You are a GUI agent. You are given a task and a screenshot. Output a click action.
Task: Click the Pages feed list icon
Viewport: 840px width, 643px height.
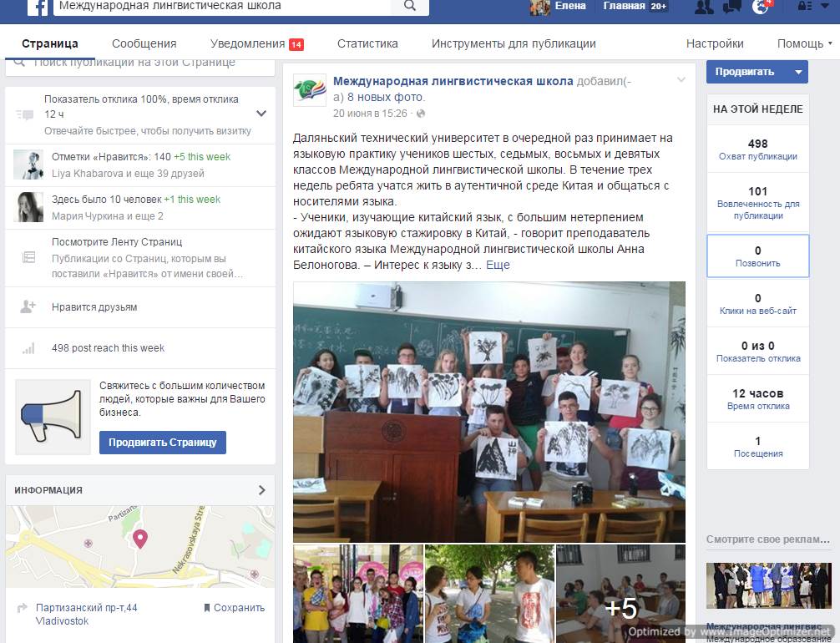pyautogui.click(x=28, y=257)
